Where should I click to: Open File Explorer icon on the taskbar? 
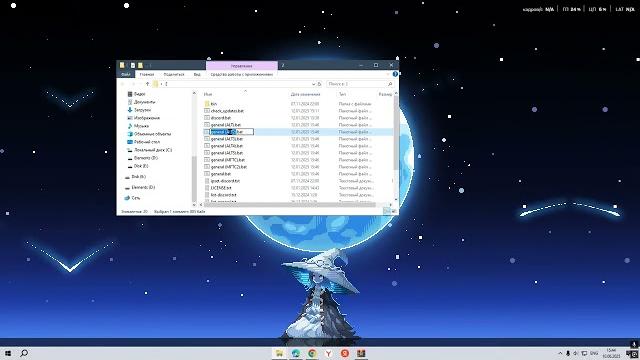pyautogui.click(x=279, y=353)
